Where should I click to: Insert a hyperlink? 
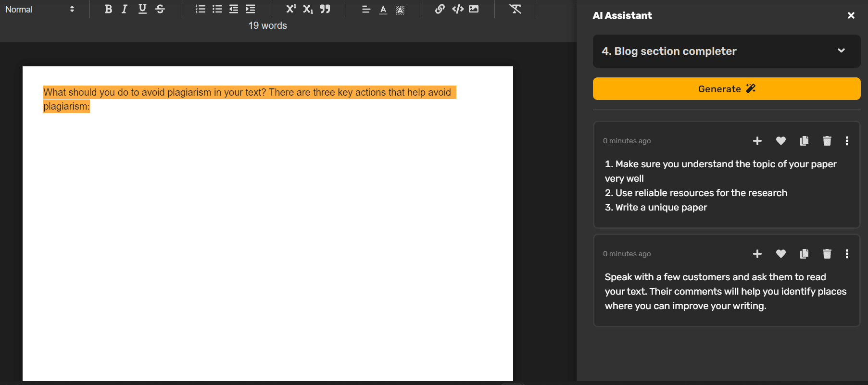tap(440, 9)
